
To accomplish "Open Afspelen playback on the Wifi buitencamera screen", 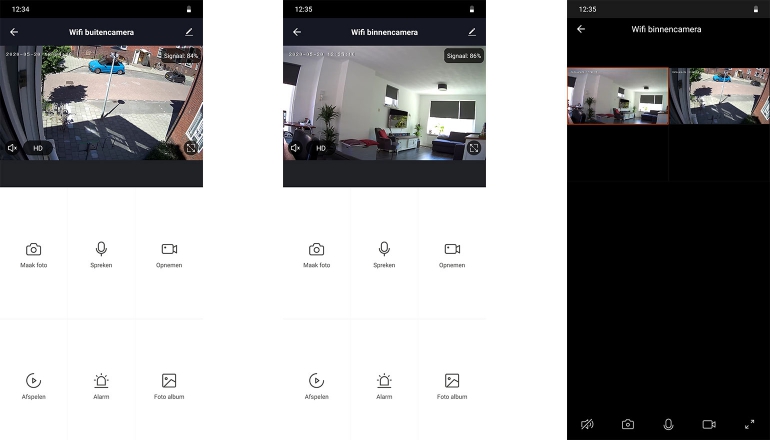I will tap(34, 385).
